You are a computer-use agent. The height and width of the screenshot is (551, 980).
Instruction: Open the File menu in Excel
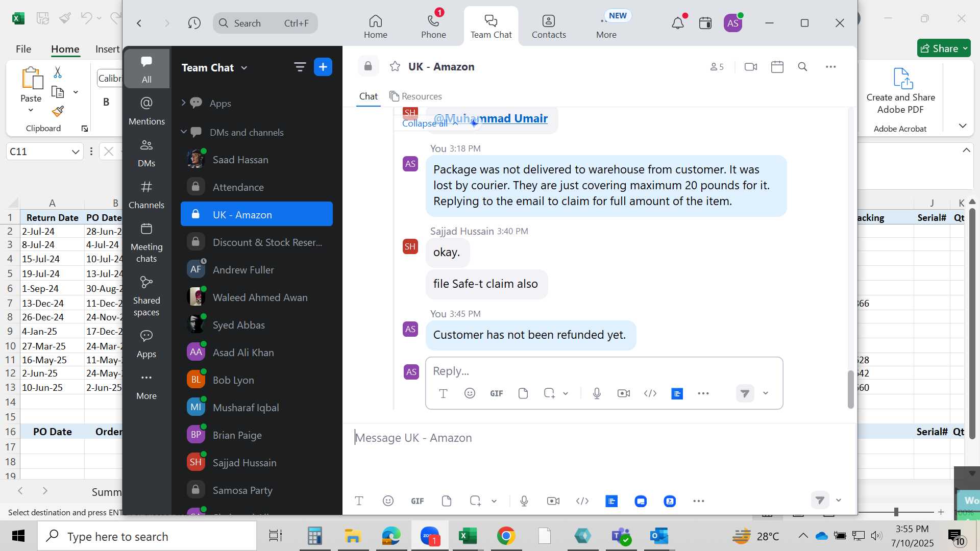pyautogui.click(x=23, y=49)
